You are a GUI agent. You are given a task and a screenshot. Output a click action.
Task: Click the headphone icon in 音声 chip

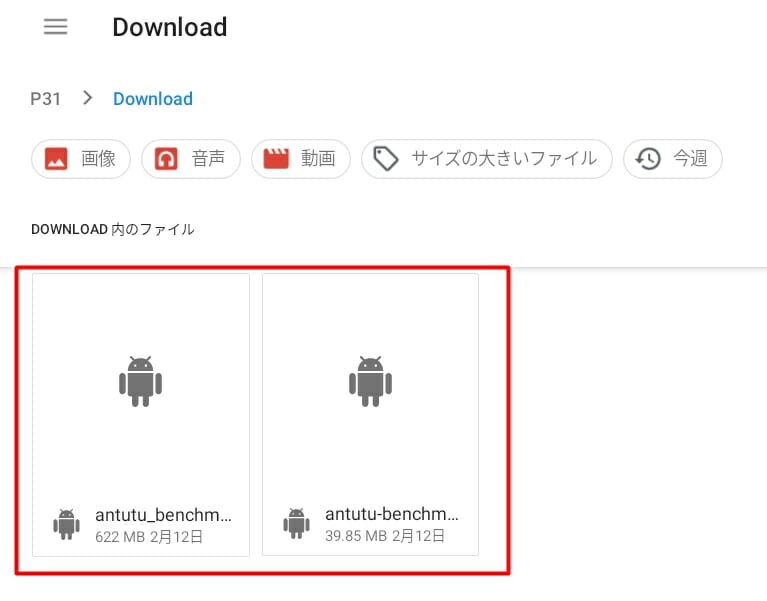pyautogui.click(x=166, y=159)
